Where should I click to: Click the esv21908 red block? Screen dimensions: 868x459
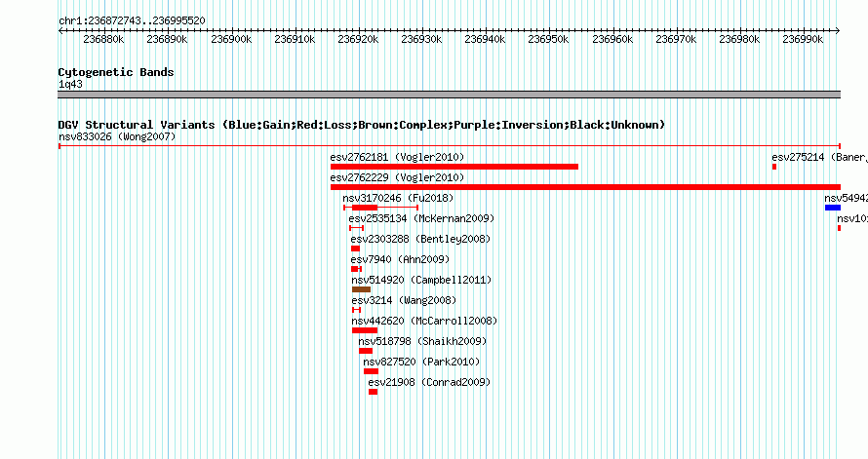coord(373,392)
